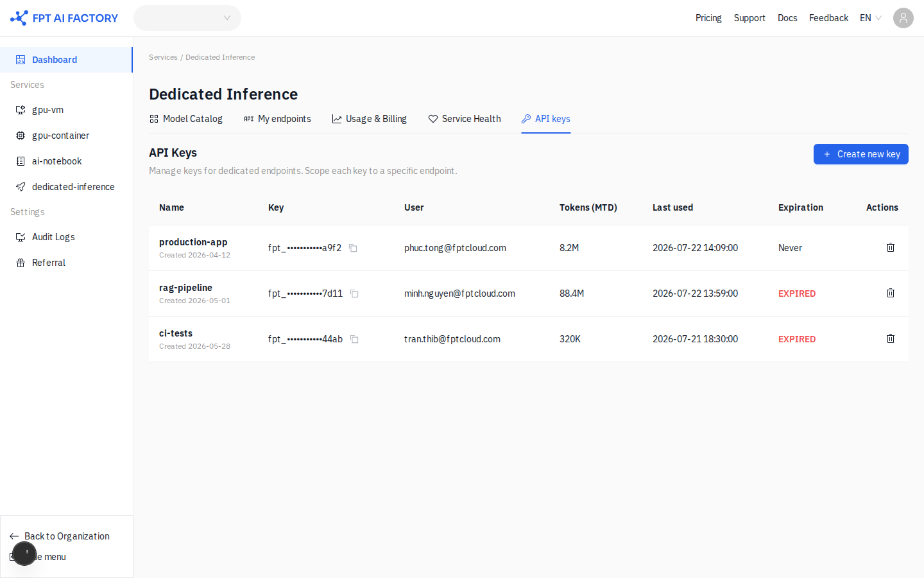This screenshot has height=578, width=924.
Task: Open the project selector dropdown in header
Action: click(187, 18)
